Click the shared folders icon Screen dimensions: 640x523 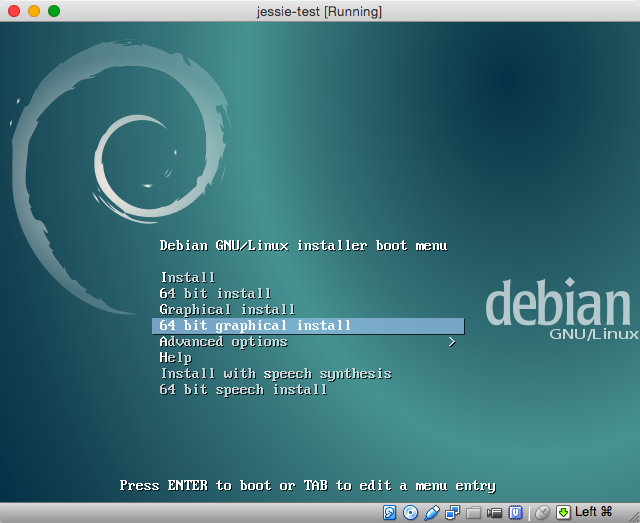tap(473, 513)
